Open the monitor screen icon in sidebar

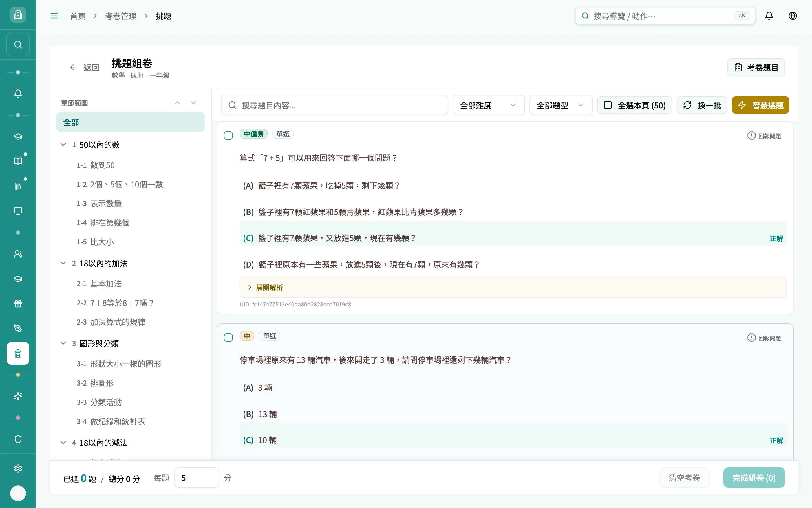[x=18, y=211]
